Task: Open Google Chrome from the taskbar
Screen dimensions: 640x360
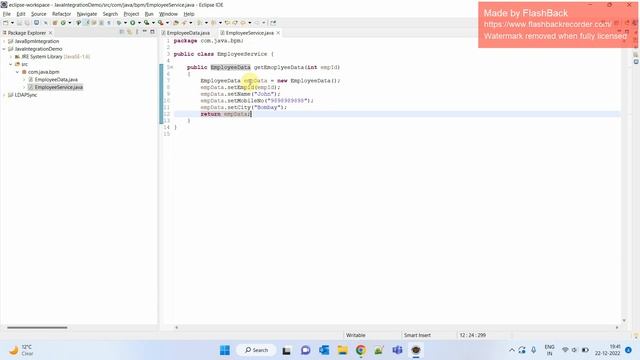Action: point(361,350)
